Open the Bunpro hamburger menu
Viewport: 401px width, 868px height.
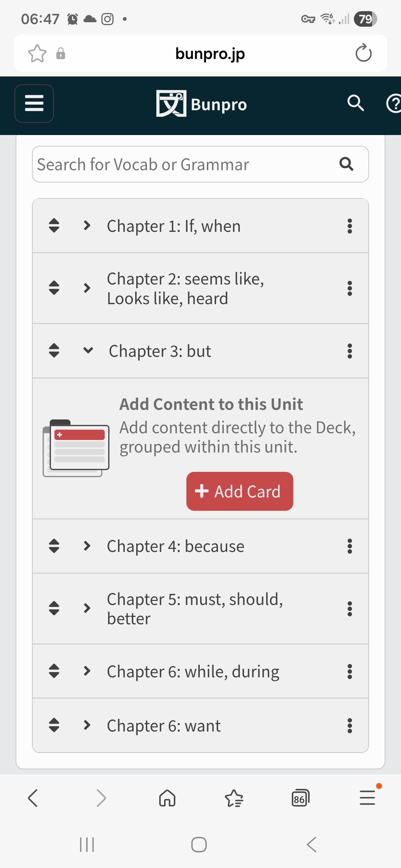(x=34, y=103)
